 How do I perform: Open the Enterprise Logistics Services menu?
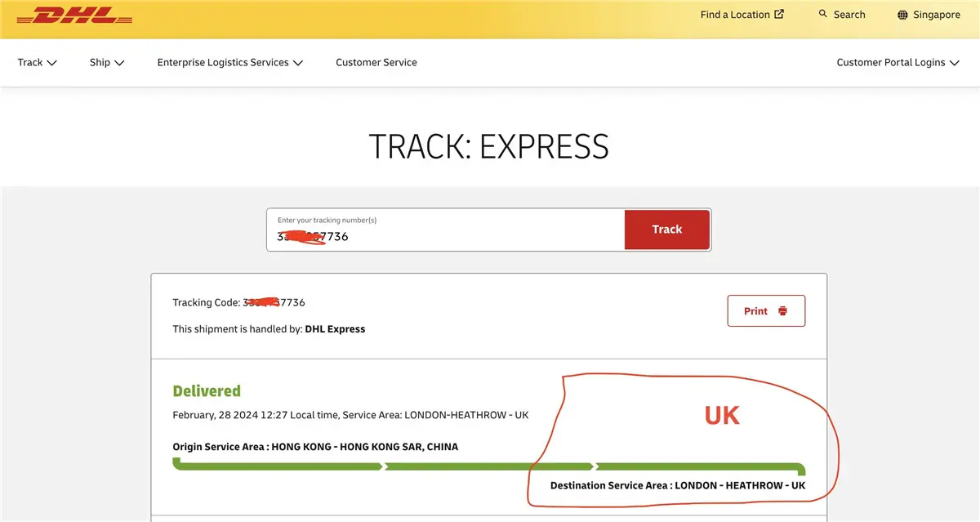click(229, 62)
